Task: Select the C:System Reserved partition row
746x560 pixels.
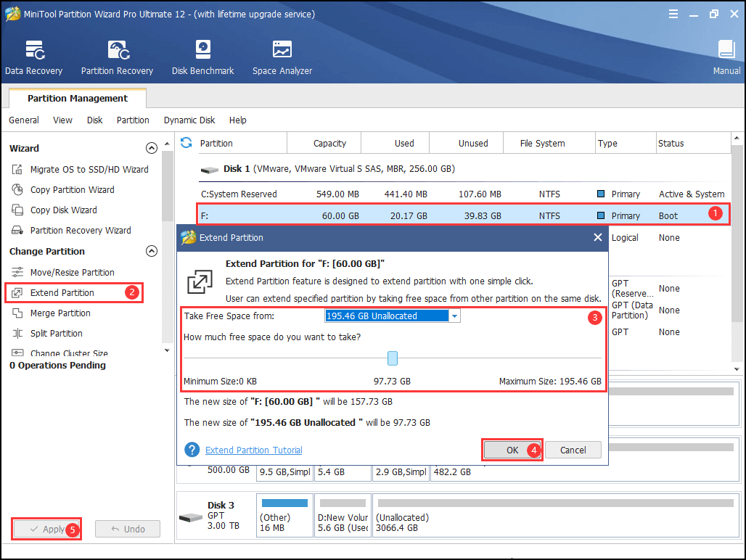Action: coord(463,194)
